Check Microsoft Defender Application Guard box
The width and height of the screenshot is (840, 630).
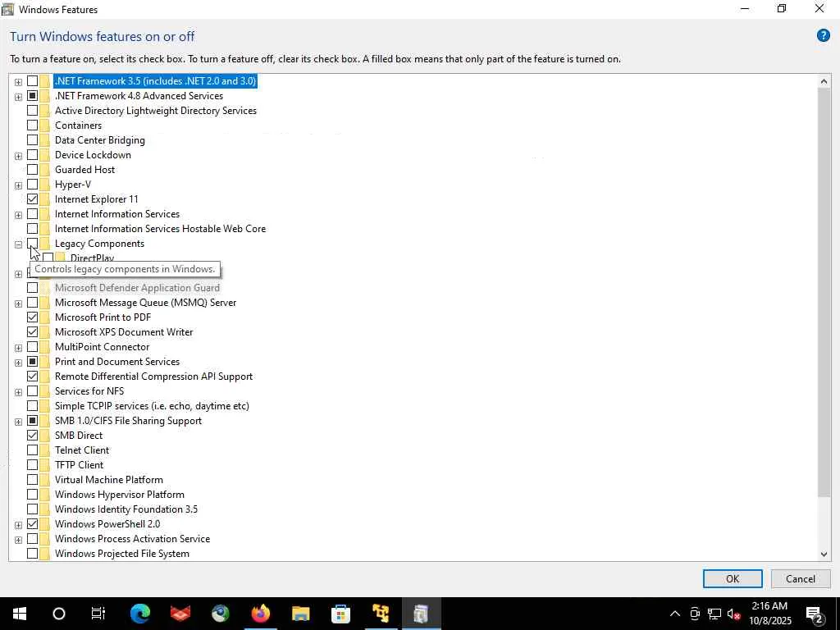[32, 288]
